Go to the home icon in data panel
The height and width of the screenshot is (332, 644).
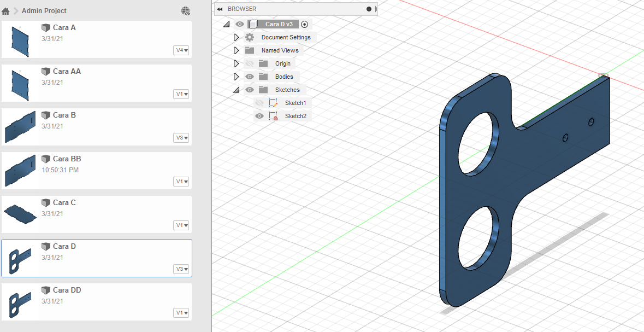click(x=5, y=11)
